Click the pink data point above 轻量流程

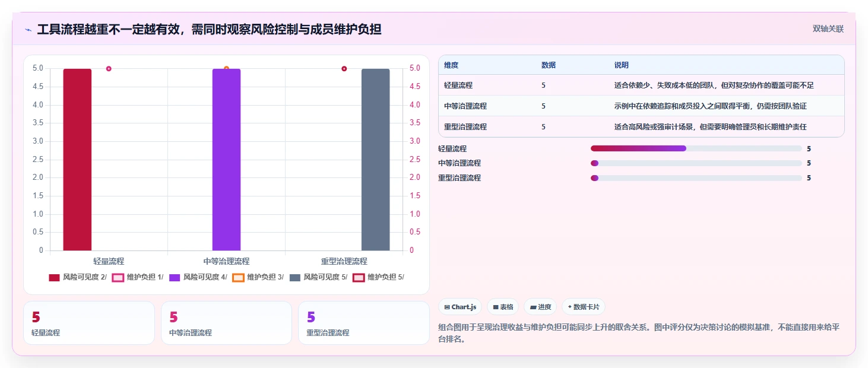click(x=109, y=69)
